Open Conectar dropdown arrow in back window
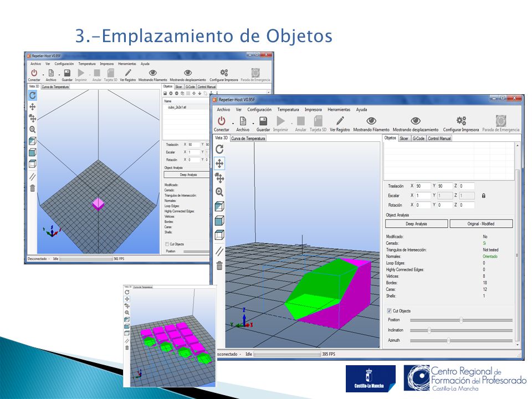This screenshot has height=399, width=532. (43, 74)
